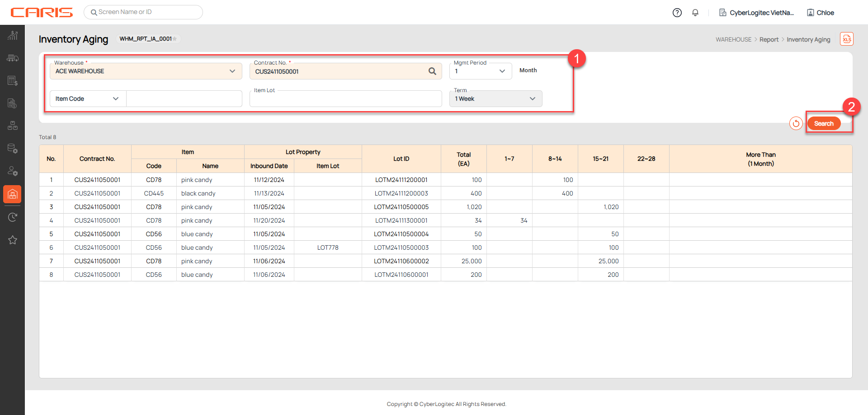Image resolution: width=868 pixels, height=415 pixels.
Task: Open the database settings sidebar icon
Action: click(x=13, y=149)
